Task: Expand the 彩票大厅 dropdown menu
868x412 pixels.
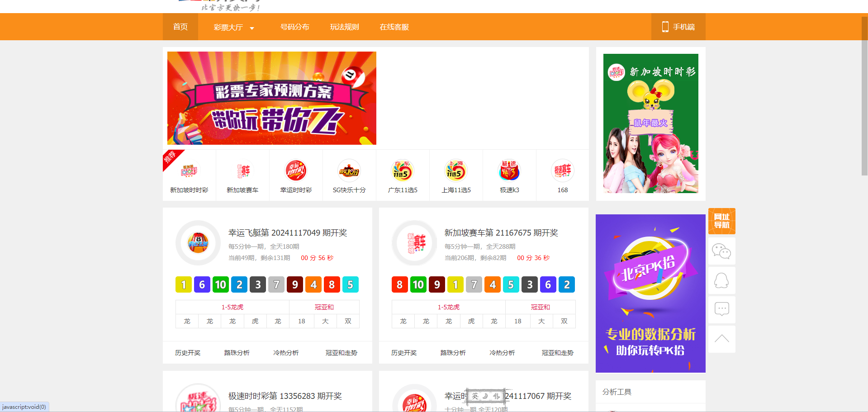Action: coord(233,27)
